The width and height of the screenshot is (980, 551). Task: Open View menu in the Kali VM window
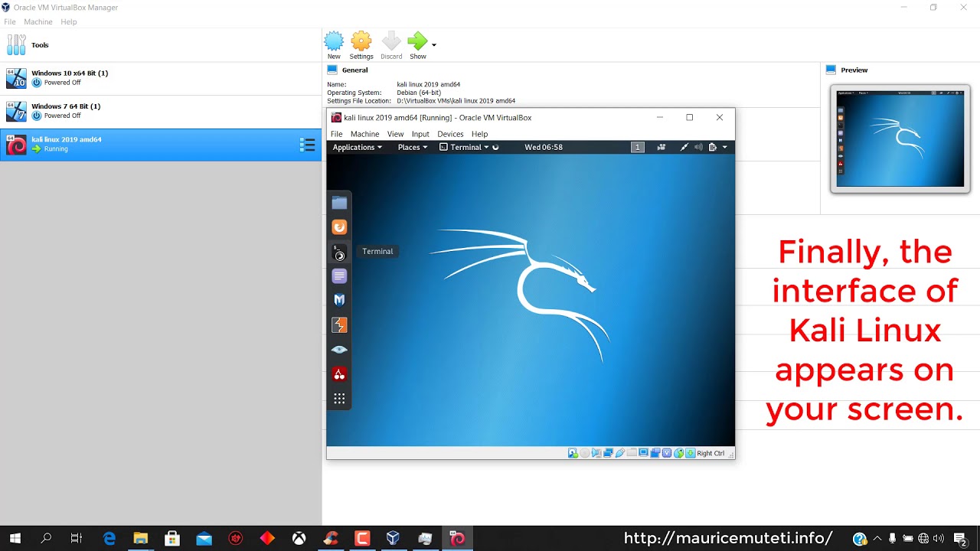395,134
